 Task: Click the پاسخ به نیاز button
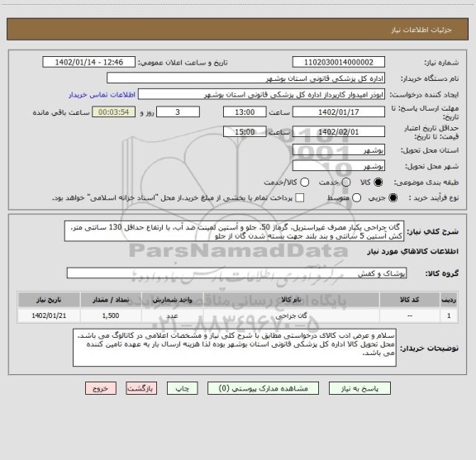(359, 388)
